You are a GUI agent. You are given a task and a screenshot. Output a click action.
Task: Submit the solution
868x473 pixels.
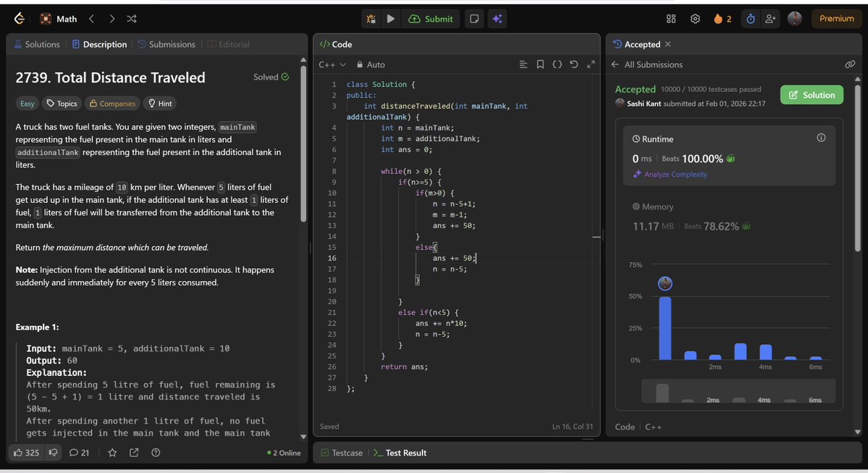point(431,19)
